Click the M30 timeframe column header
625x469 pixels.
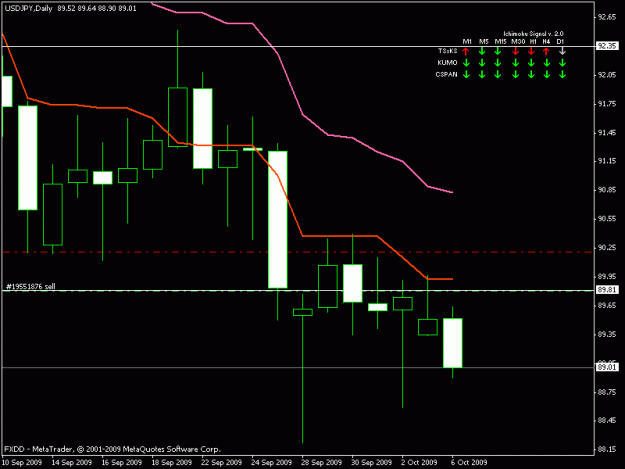518,41
